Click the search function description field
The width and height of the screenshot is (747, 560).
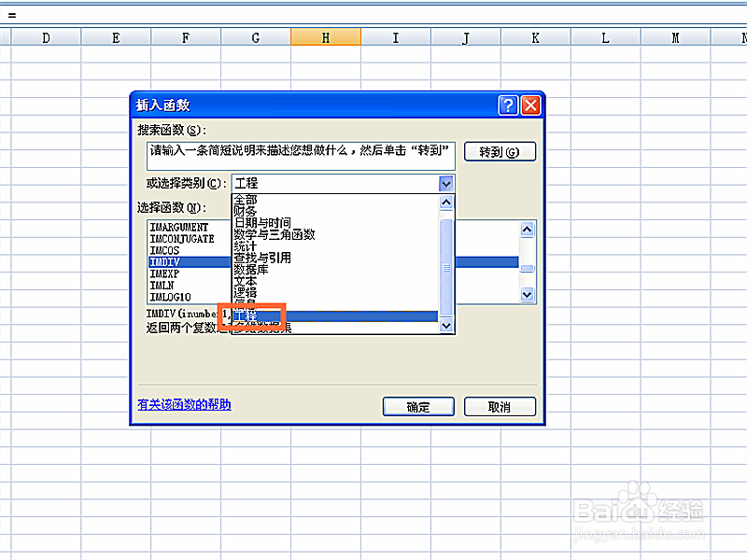(x=301, y=156)
